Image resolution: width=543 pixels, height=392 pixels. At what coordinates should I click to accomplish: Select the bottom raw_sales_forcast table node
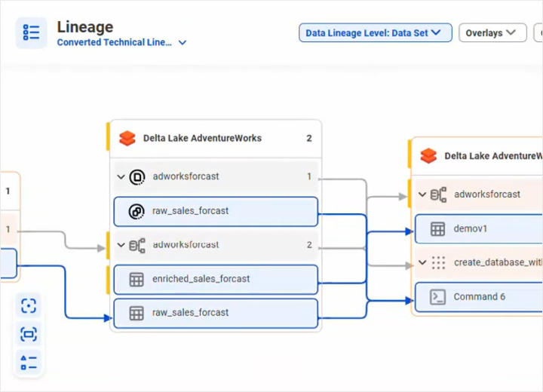tap(216, 313)
